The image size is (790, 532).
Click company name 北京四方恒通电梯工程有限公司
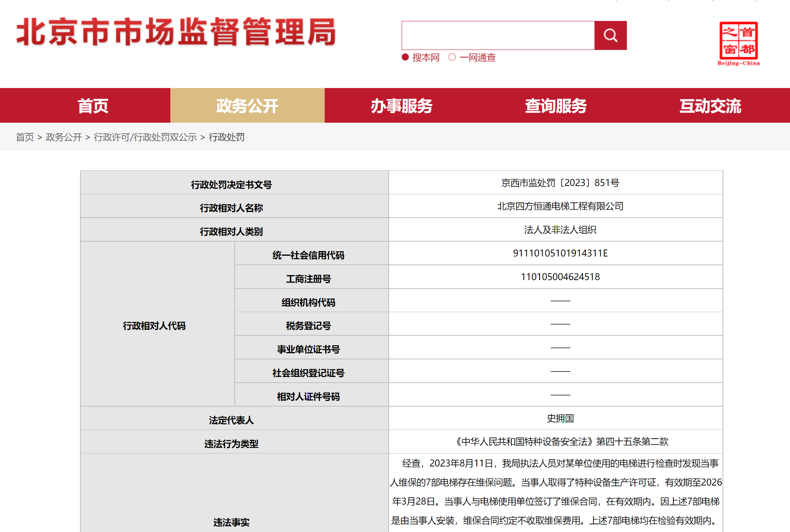coord(560,206)
